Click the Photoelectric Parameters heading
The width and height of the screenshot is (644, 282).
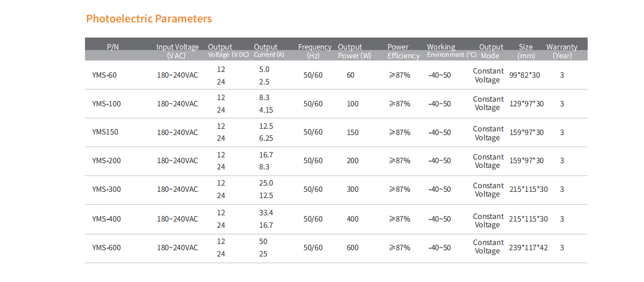(149, 19)
